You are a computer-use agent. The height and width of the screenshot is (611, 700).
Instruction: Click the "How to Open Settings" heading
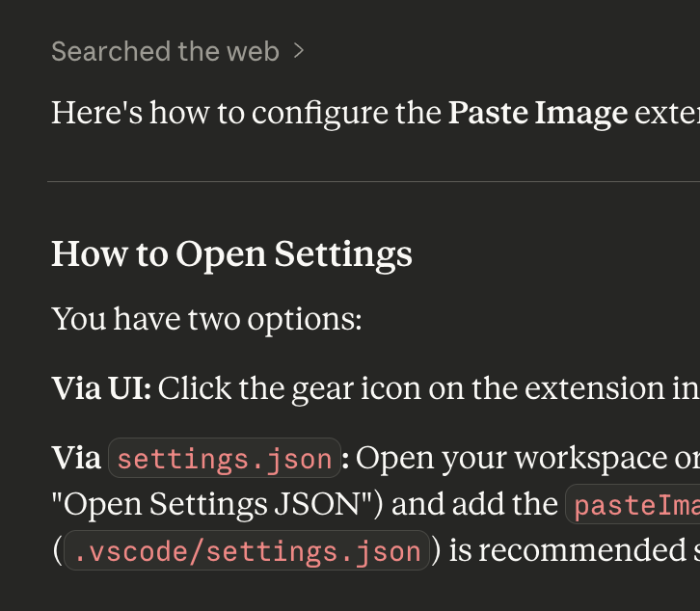pos(231,254)
